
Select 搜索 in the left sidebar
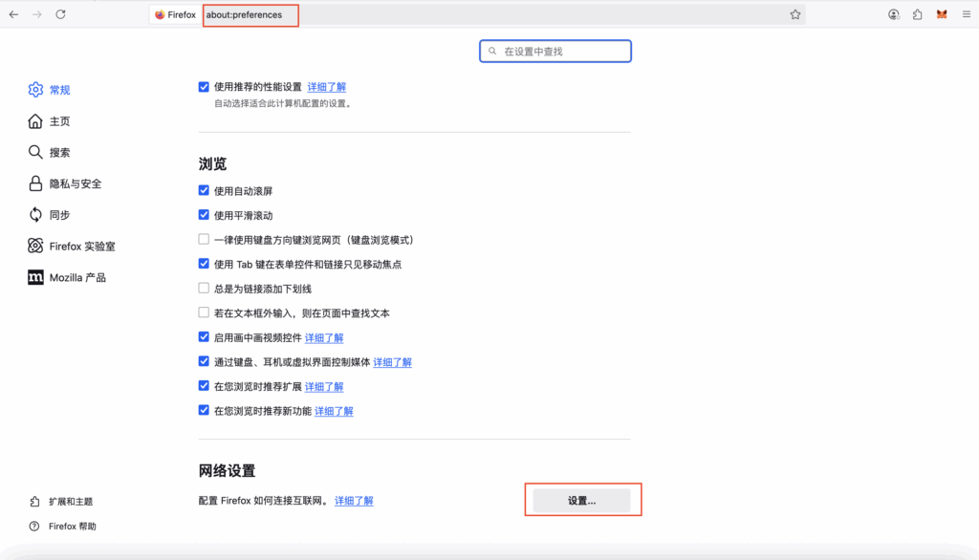tap(59, 152)
